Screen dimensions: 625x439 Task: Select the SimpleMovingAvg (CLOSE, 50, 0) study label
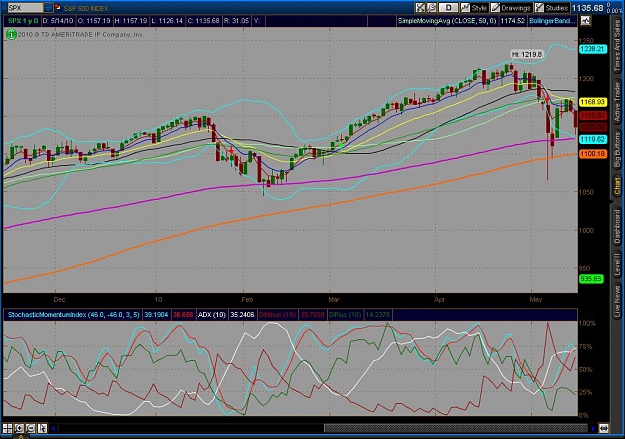(447, 21)
